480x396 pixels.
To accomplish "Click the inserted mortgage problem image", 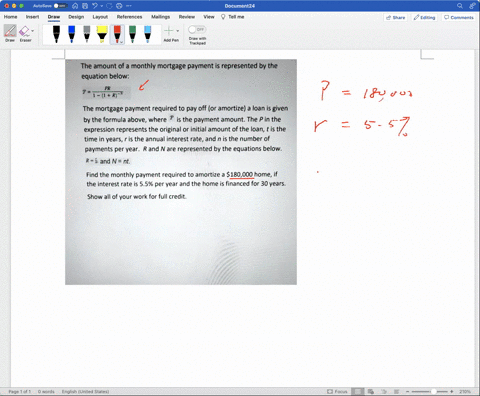I will tap(181, 172).
